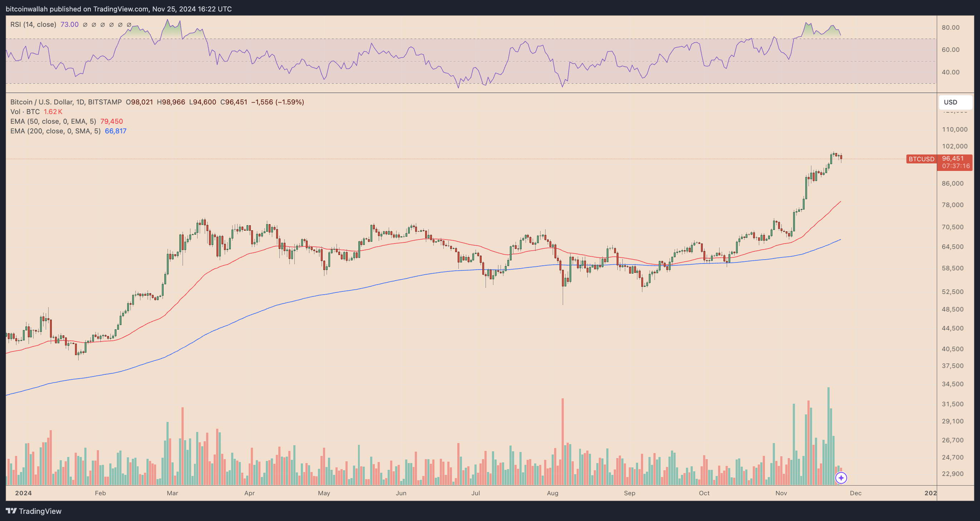Click the 60.00 level on RSI axis
The height and width of the screenshot is (521, 980).
coord(950,50)
